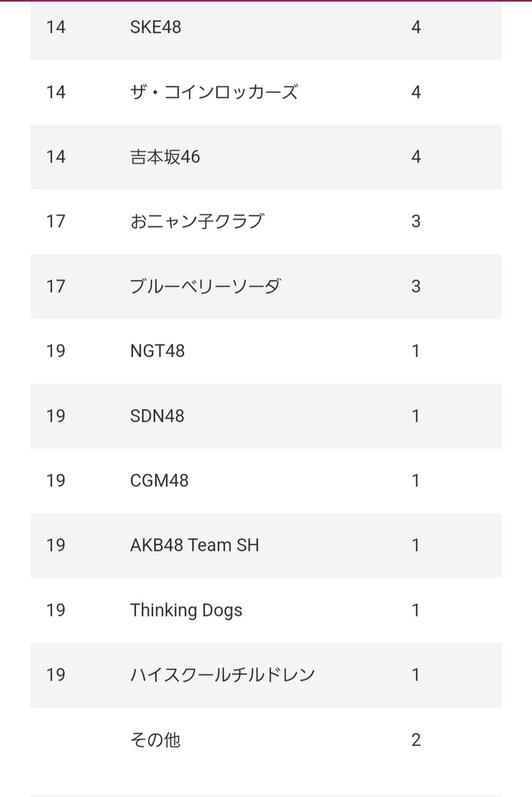Click count 4 in 吉本坂46 row
This screenshot has width=532, height=797.
point(416,157)
